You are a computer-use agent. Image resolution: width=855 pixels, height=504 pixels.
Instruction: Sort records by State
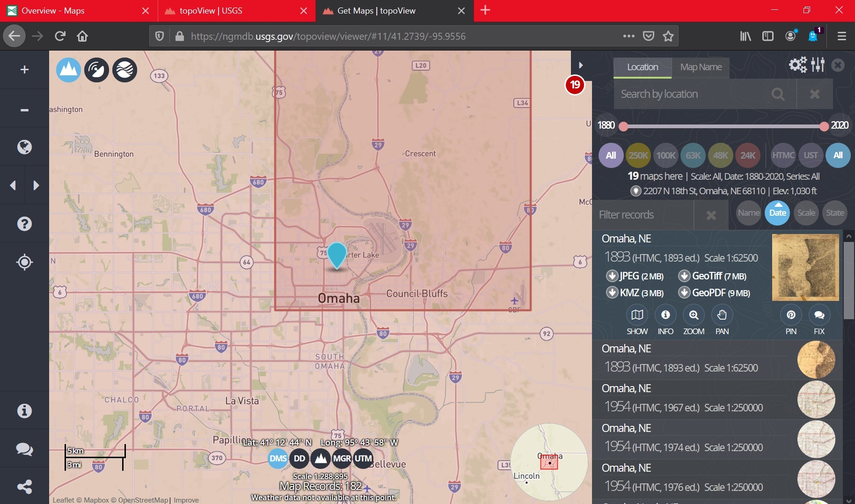[x=835, y=213]
